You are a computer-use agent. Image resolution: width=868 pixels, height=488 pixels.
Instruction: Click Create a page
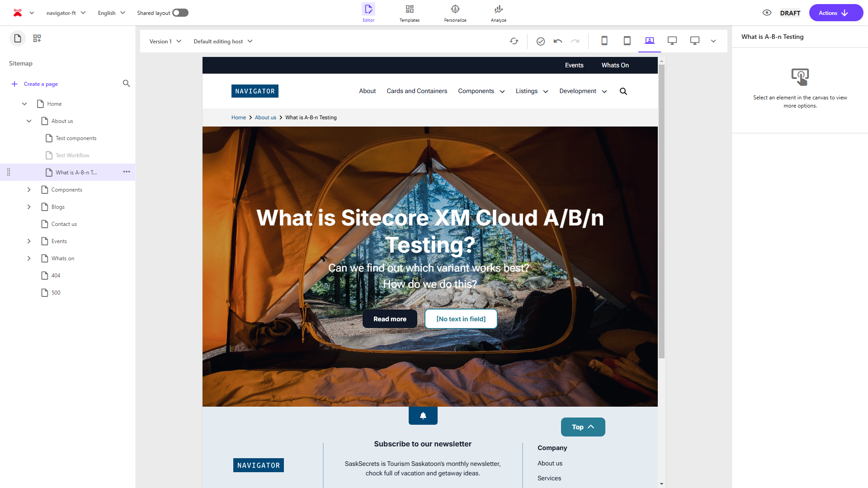(x=35, y=84)
